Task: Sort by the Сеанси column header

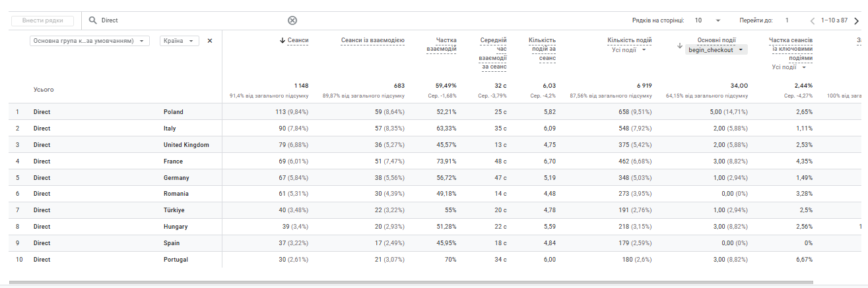Action: [x=294, y=41]
